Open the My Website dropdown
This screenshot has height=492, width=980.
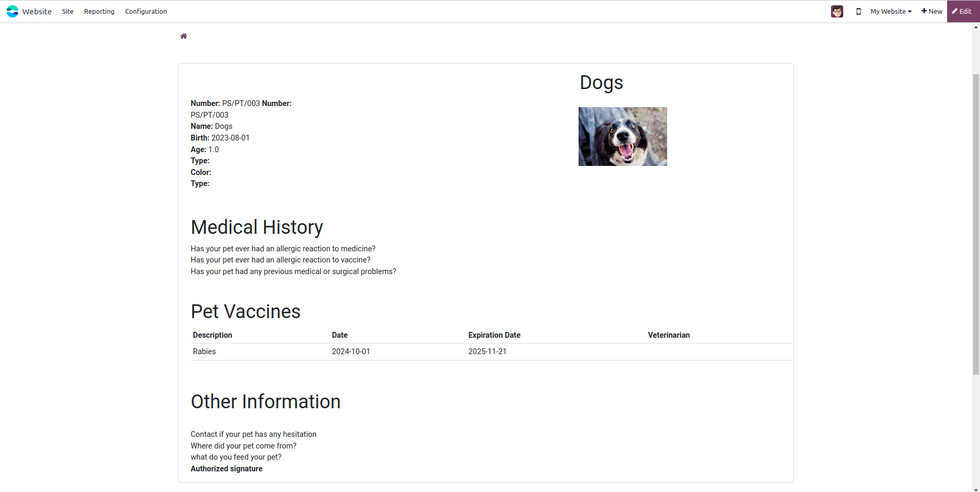point(891,11)
